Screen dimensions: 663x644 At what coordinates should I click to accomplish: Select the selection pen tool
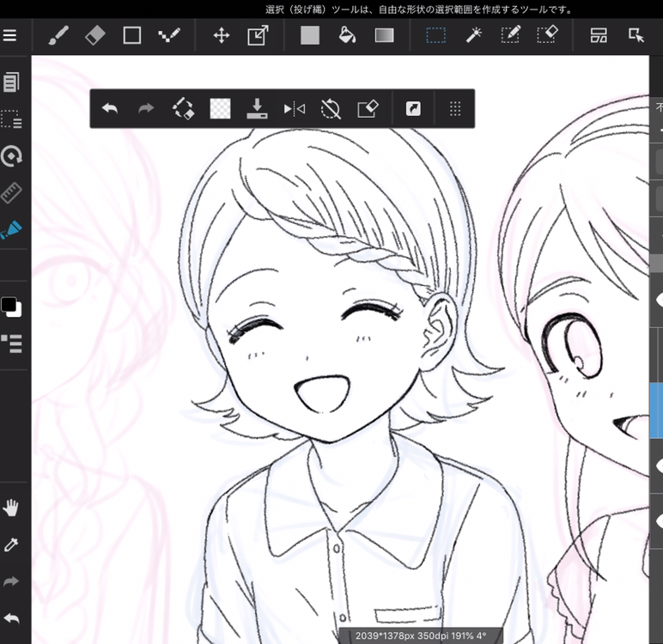tap(510, 34)
